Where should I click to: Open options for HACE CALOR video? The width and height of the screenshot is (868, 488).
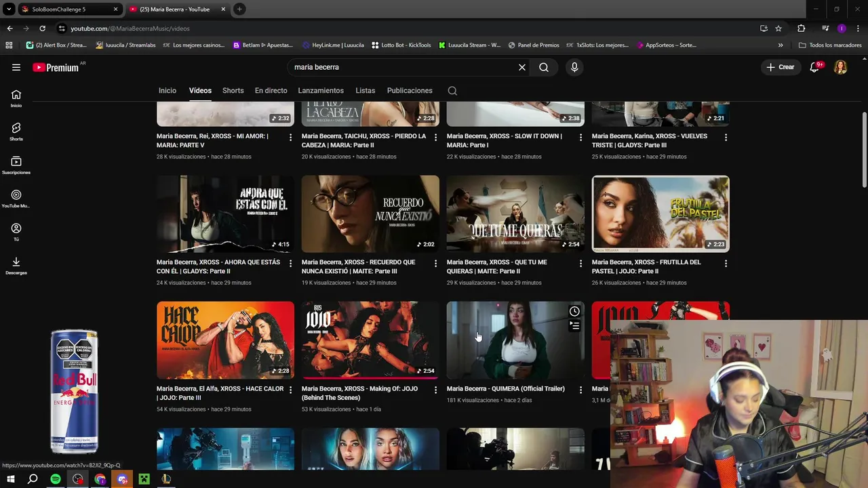pos(290,390)
